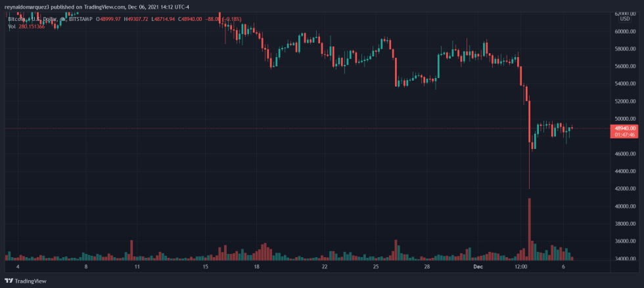The width and height of the screenshot is (644, 288).
Task: Click the 01:47:46 candle countdown timer
Action: (625, 134)
